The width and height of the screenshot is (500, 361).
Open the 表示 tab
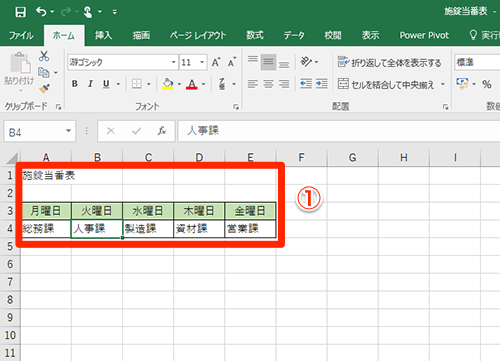[371, 35]
